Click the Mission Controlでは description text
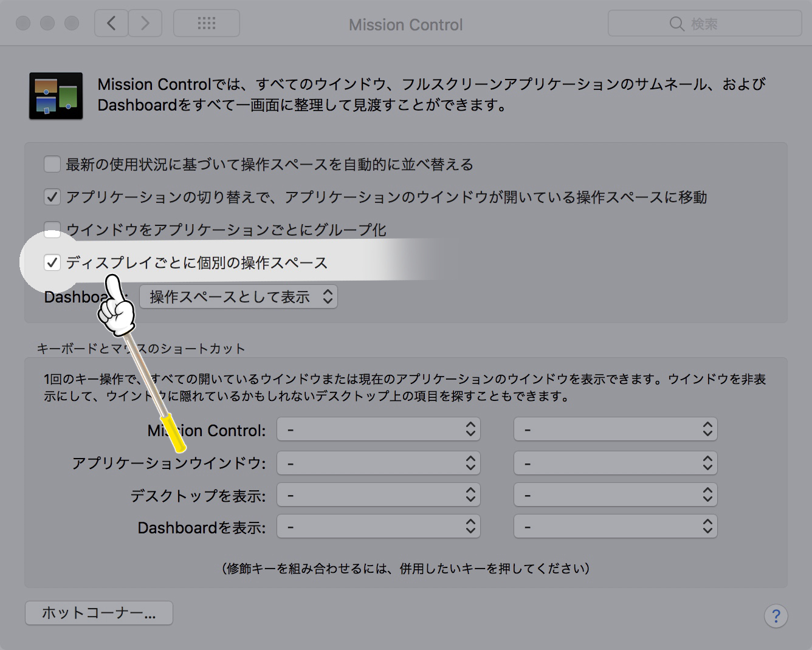The height and width of the screenshot is (650, 812). coord(432,95)
